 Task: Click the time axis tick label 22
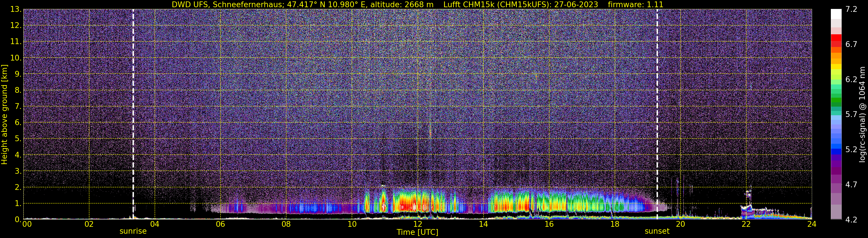coord(746,224)
